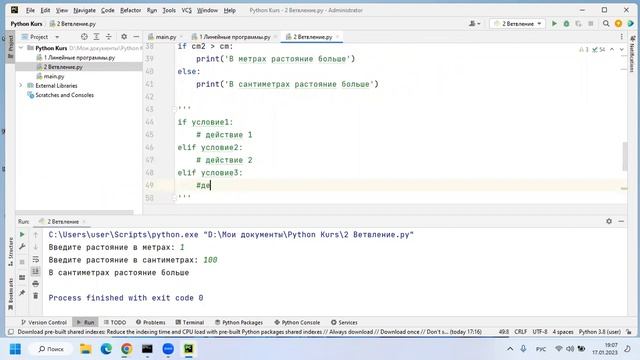Go to the next highlighted error arrow
The height and width of the screenshot is (360, 640).
pyautogui.click(x=622, y=49)
